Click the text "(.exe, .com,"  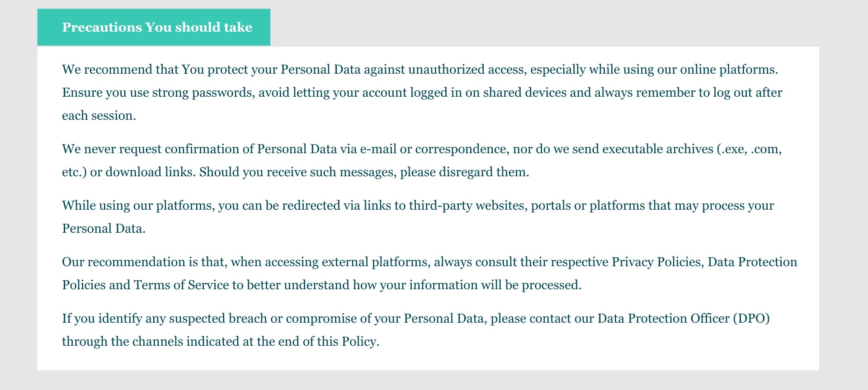(749, 149)
